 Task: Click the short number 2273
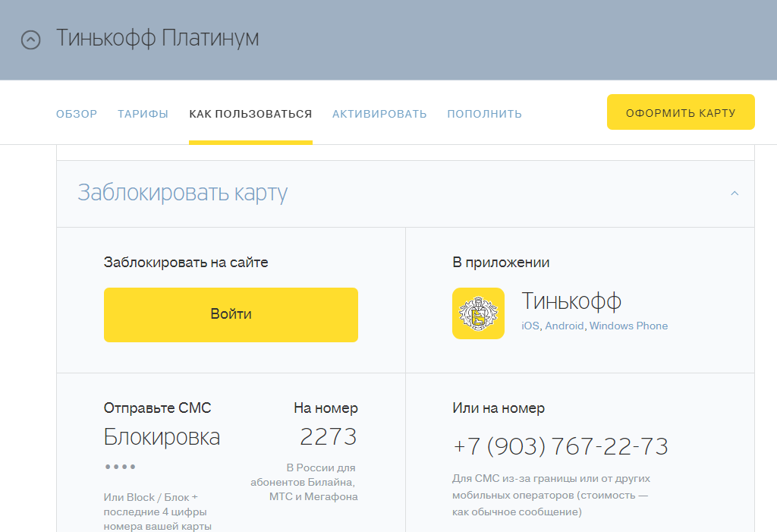tap(328, 437)
